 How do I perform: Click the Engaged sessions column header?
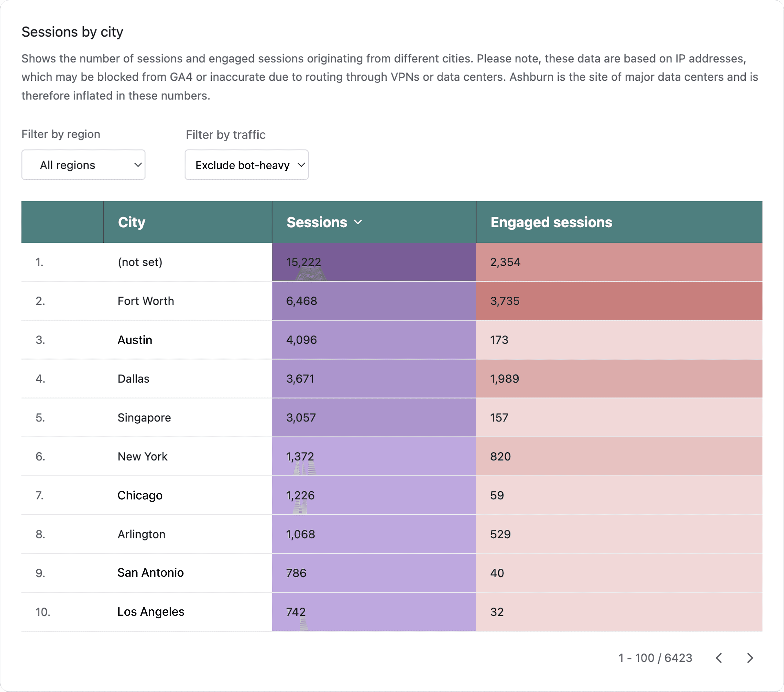551,222
